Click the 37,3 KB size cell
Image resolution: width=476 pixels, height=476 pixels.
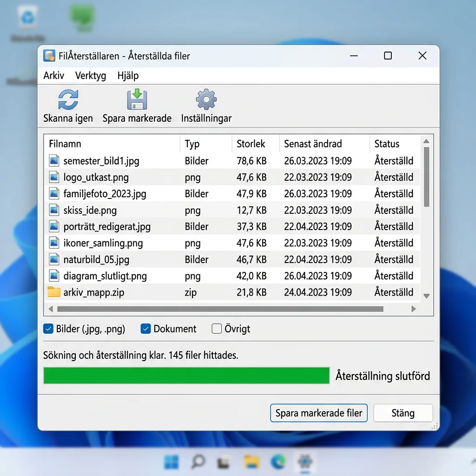point(251,226)
